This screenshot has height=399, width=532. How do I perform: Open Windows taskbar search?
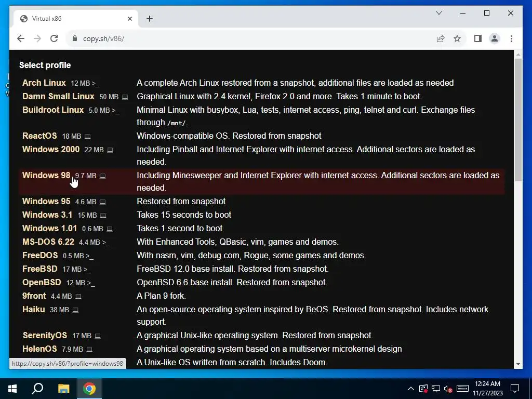(37, 389)
